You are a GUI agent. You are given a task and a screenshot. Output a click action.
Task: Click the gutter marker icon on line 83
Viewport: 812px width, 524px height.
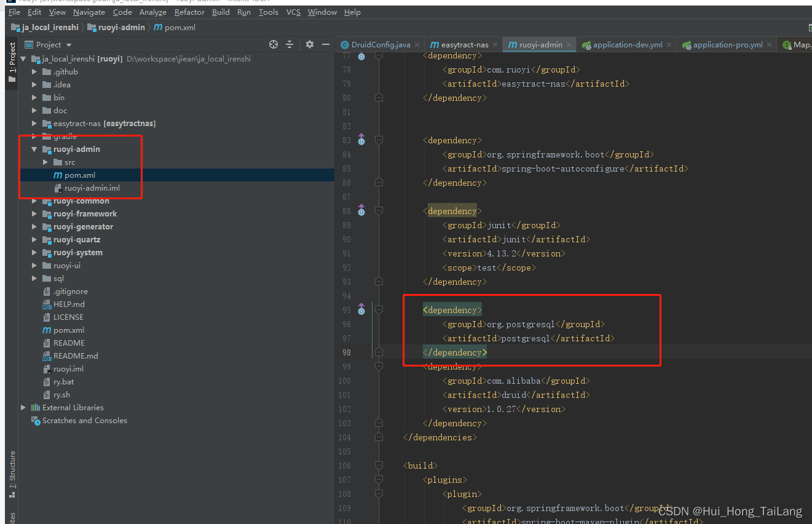[x=361, y=140]
